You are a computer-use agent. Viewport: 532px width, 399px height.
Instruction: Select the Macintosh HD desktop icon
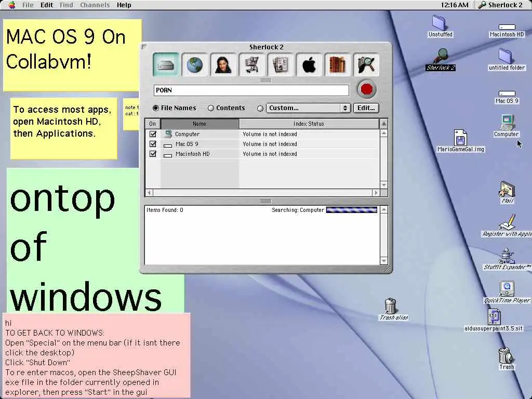coord(507,31)
